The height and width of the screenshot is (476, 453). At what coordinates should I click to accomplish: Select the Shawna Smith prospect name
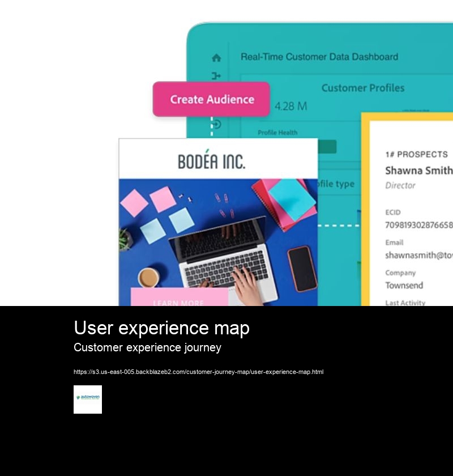click(419, 171)
